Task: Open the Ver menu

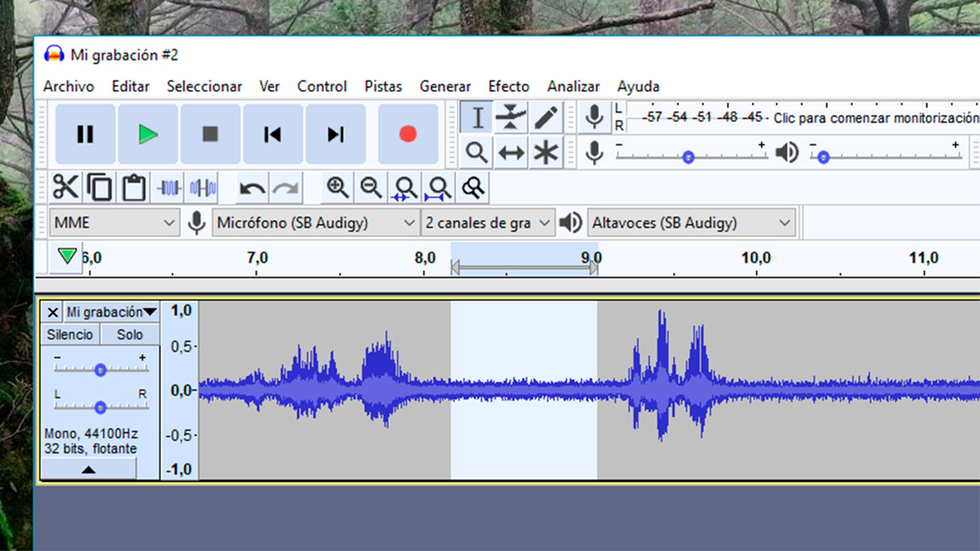Action: pyautogui.click(x=269, y=87)
